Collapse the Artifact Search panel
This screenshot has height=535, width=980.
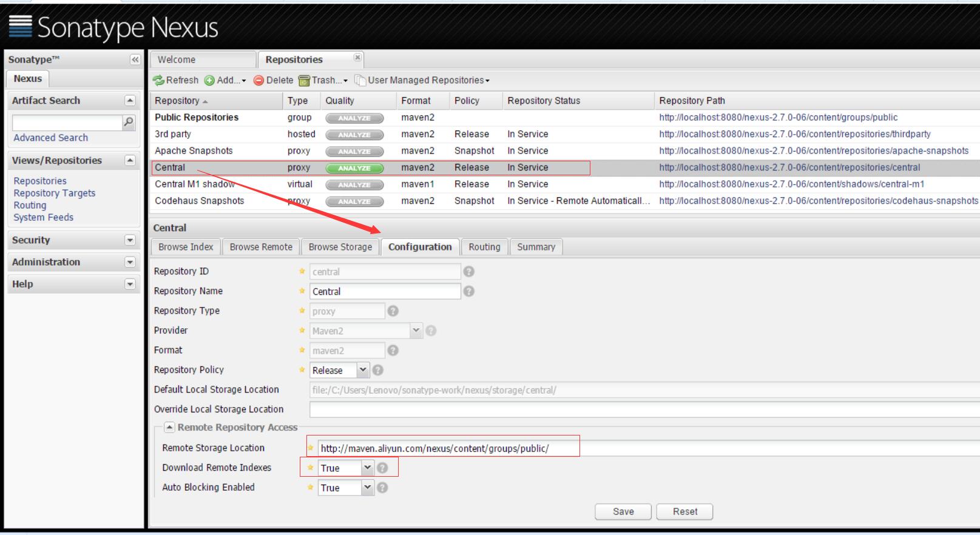130,101
